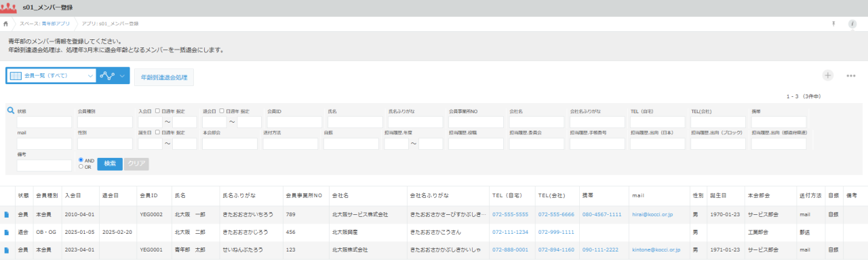Click the list view icon in the view selector
The image size is (868, 261).
coord(16,76)
